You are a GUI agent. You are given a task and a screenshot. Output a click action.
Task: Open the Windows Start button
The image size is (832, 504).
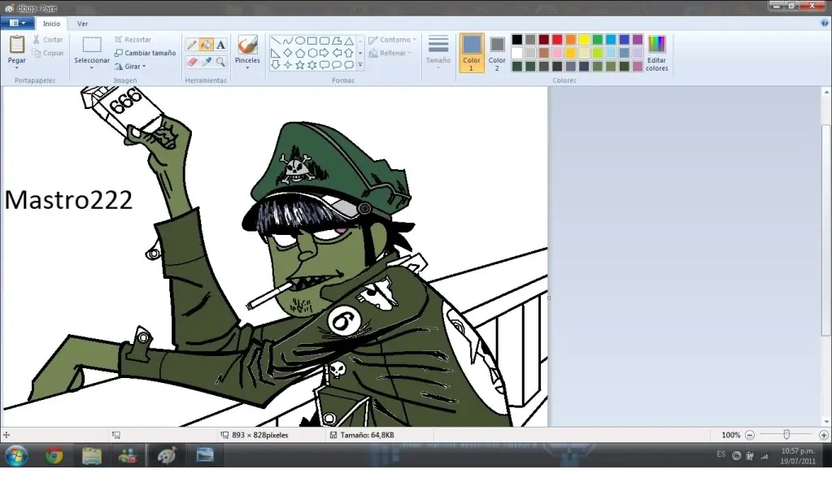16,456
